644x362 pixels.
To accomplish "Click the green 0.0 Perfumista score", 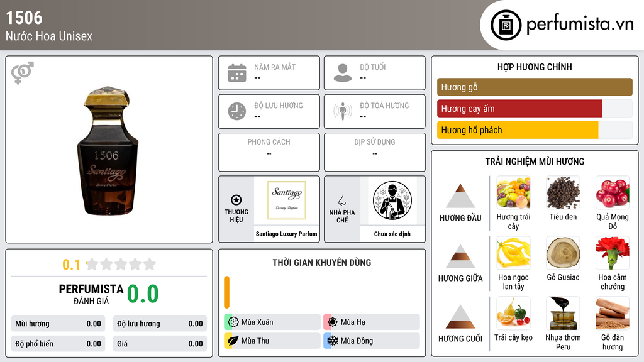I will (x=143, y=293).
